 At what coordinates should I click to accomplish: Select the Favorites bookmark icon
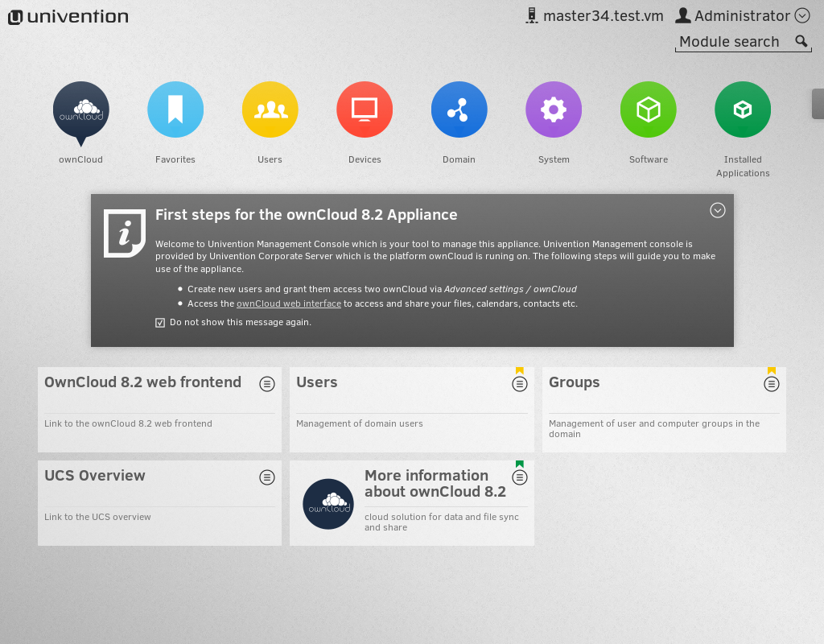tap(175, 109)
